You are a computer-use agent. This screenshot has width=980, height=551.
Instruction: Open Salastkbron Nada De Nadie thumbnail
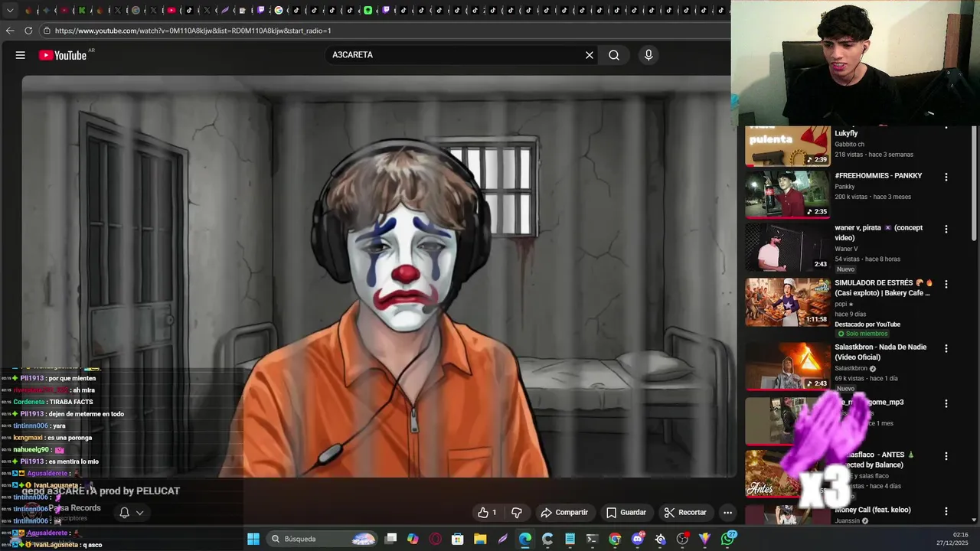point(788,366)
